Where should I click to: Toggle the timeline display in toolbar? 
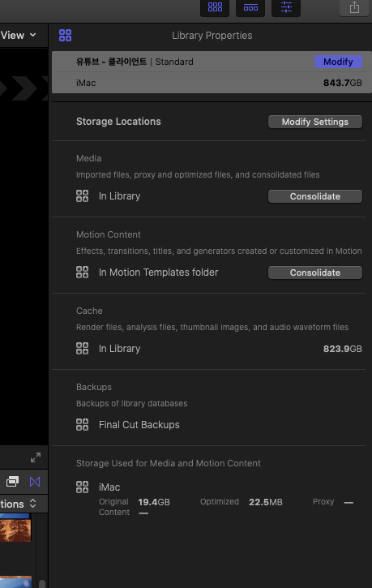pos(250,7)
